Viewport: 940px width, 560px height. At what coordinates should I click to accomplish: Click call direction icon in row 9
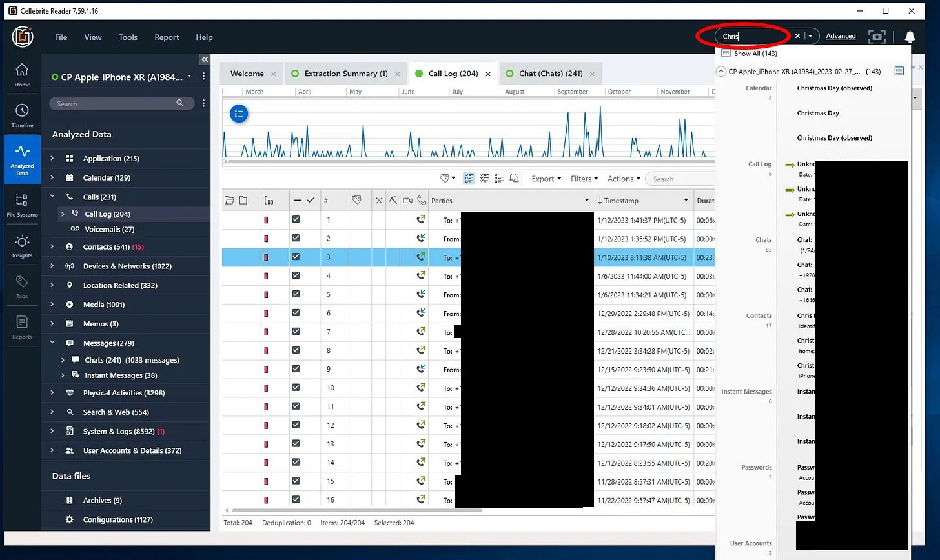422,369
